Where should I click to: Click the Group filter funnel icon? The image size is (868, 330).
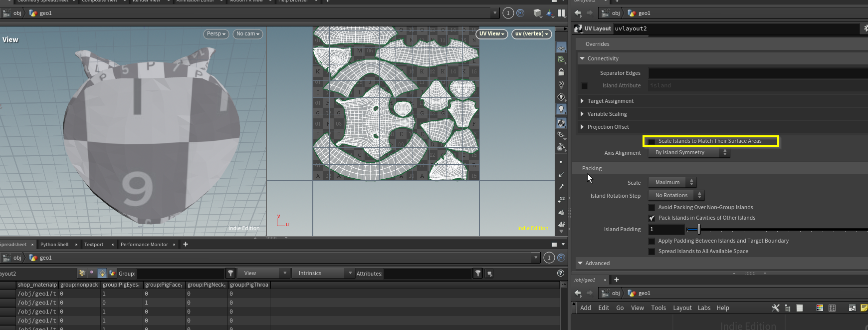click(x=230, y=274)
